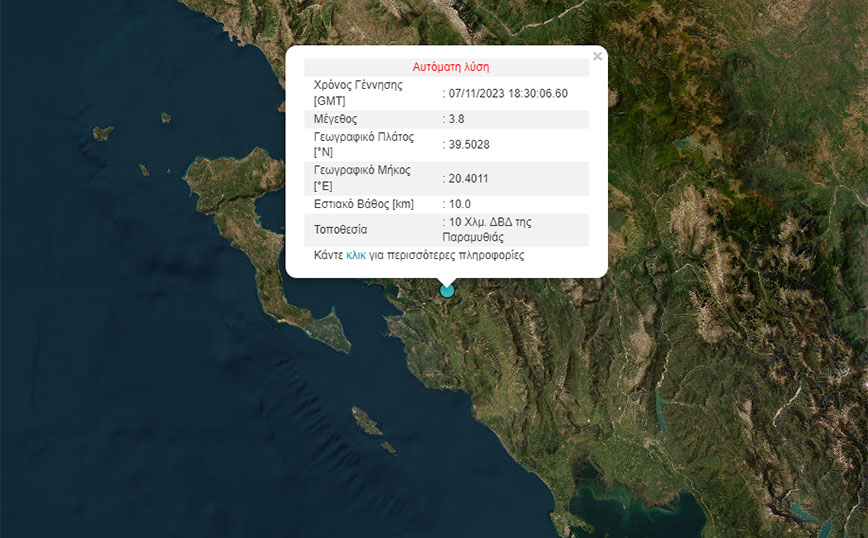
Task: Click the 'Μέγεθος' row label
Action: [x=337, y=119]
